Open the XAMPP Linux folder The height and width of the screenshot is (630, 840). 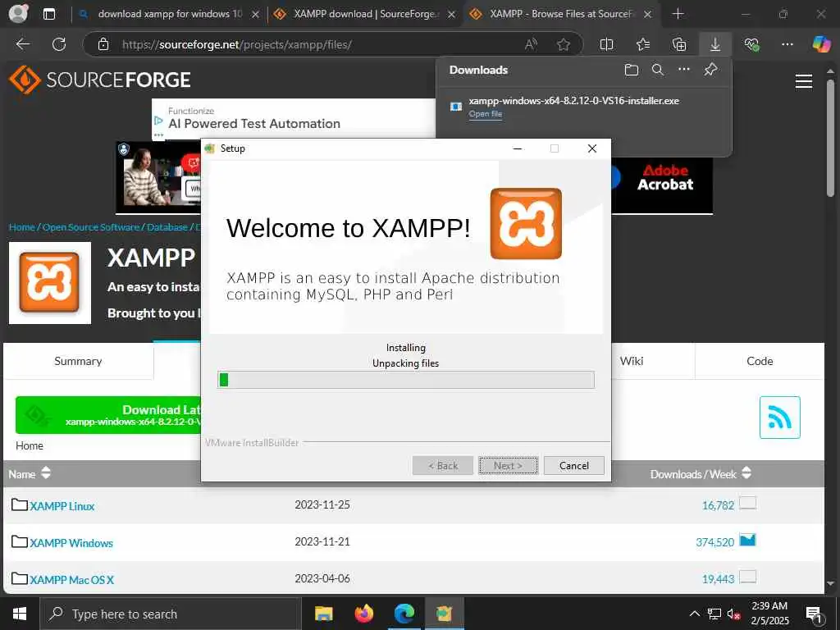[x=62, y=506]
